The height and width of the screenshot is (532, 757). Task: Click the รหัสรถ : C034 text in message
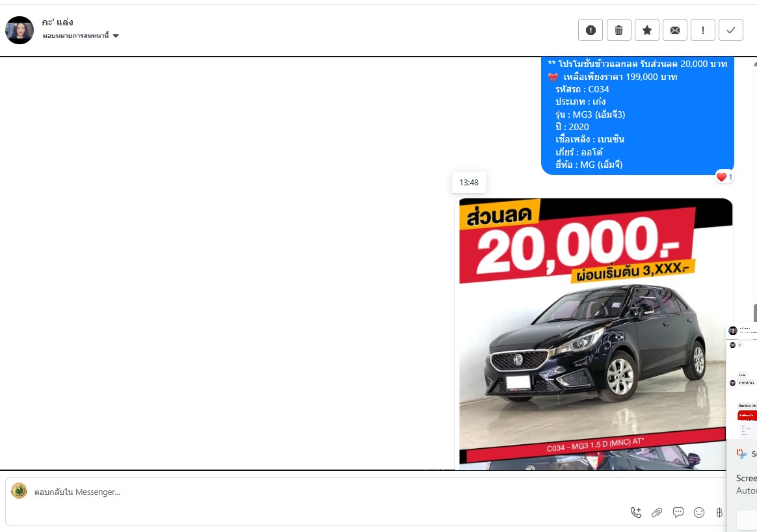[582, 89]
